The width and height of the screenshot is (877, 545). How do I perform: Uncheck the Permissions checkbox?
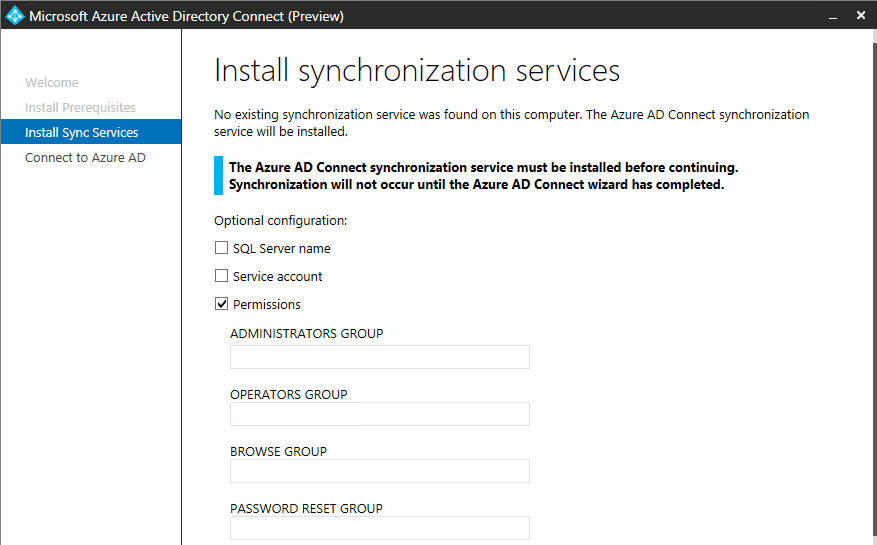click(222, 304)
